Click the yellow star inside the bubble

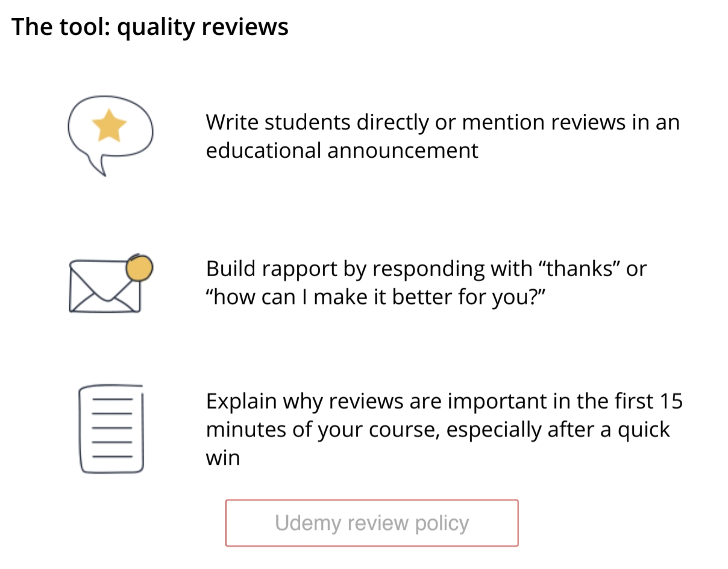click(x=109, y=125)
